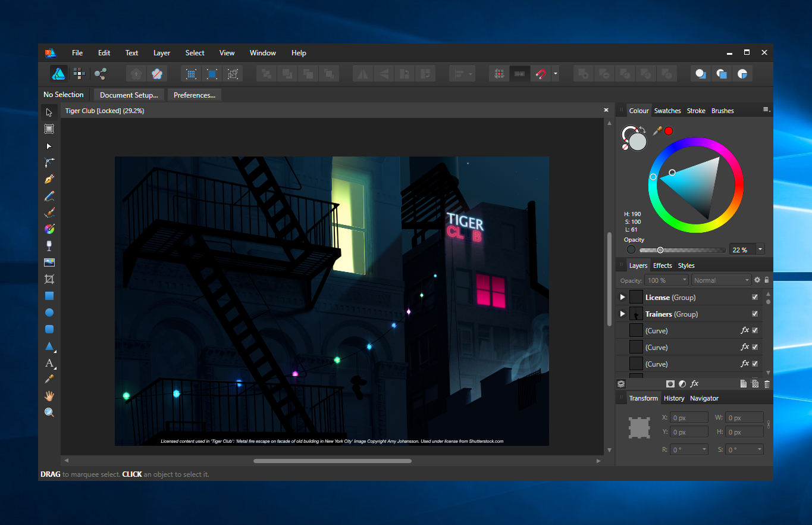Screen dimensions: 812x525
Task: Open the Layer menu
Action: coord(162,53)
